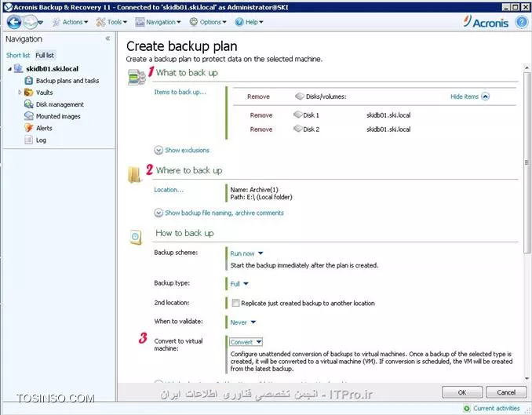Open Convert to virtual machine dropdown
The image size is (532, 415).
pos(246,342)
